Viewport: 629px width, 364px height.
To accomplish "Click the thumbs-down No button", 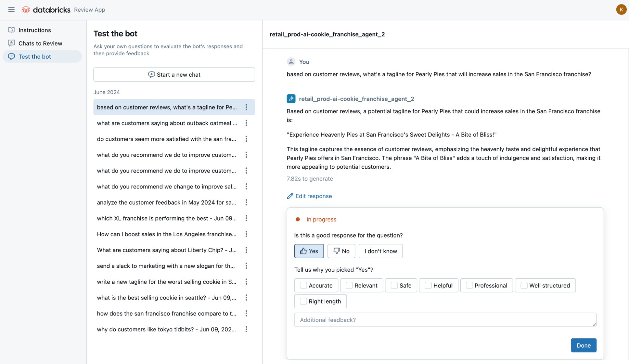I will pyautogui.click(x=341, y=251).
